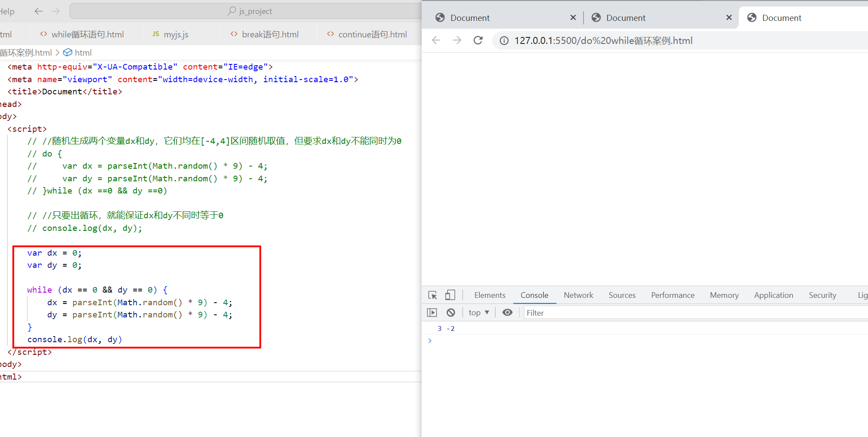Select the Inspect element tool in DevTools

click(432, 295)
